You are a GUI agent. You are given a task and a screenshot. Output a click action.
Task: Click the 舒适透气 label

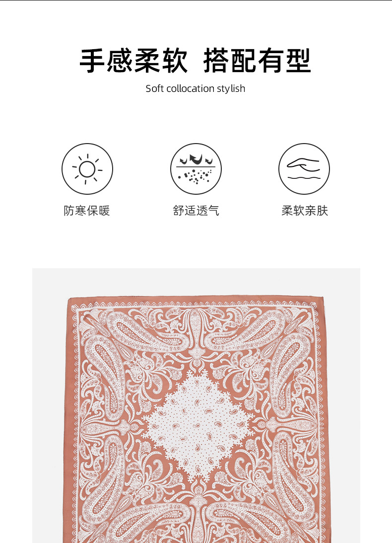tap(196, 211)
